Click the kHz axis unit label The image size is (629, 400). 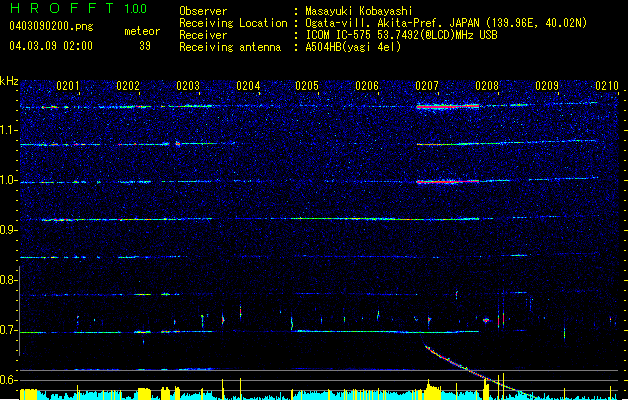click(x=9, y=81)
